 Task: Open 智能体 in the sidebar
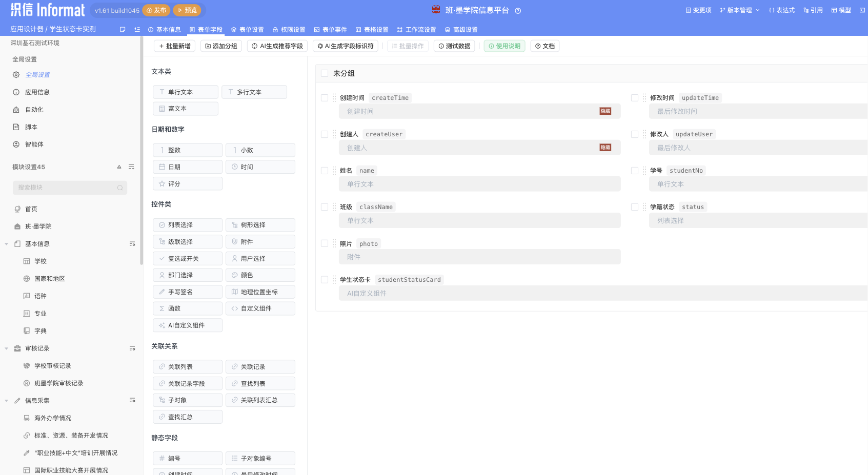pos(28,144)
